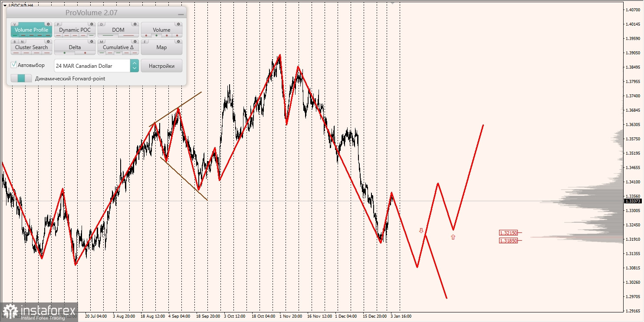Click the B hotkey tag on Cluster Search
Image resolution: width=644 pixels, height=322 pixels.
coord(15,42)
